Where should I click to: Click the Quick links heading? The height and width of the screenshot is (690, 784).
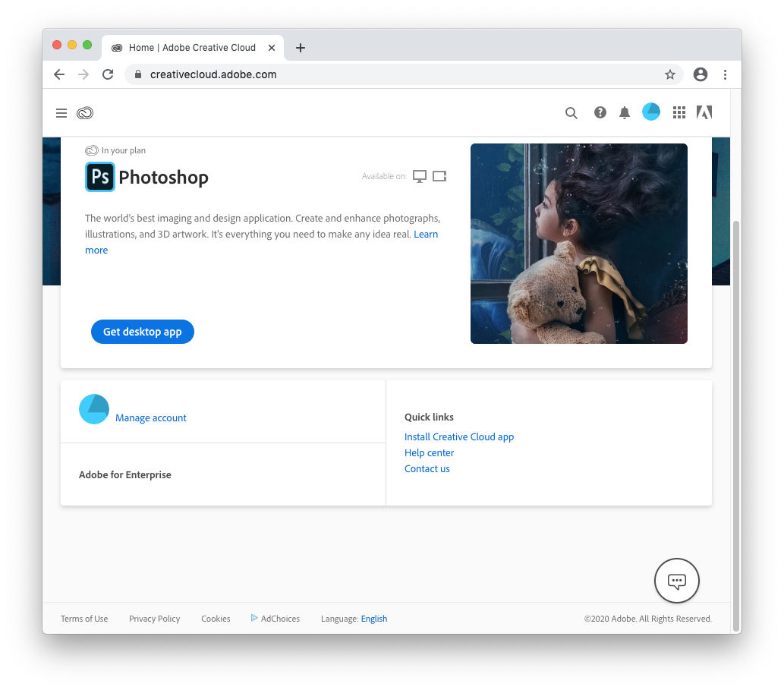tap(429, 417)
